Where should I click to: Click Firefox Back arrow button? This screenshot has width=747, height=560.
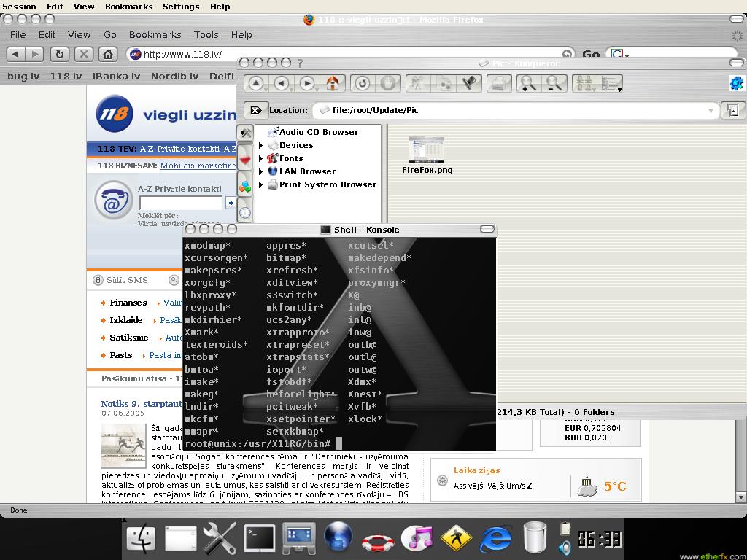(x=16, y=54)
